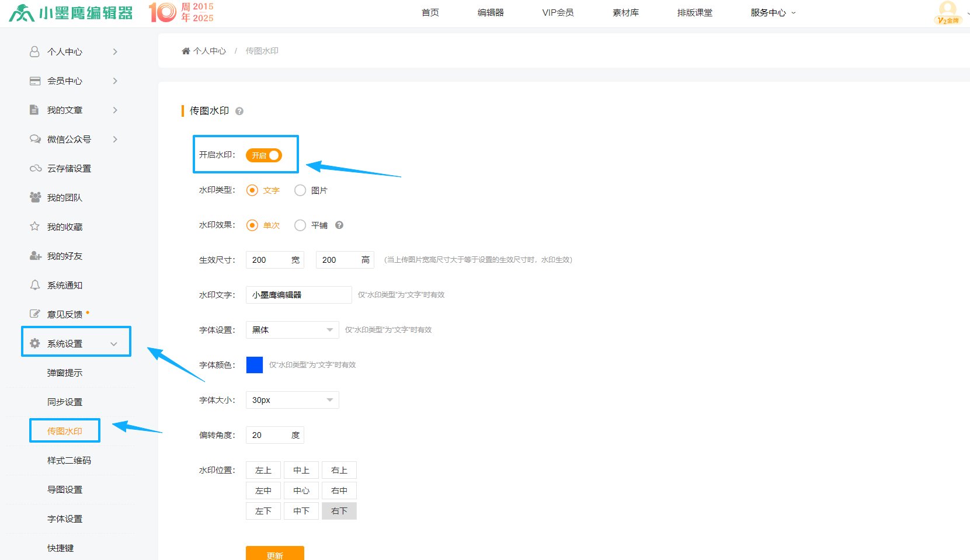Select 图片 as watermark type
This screenshot has height=560, width=970.
coord(300,190)
